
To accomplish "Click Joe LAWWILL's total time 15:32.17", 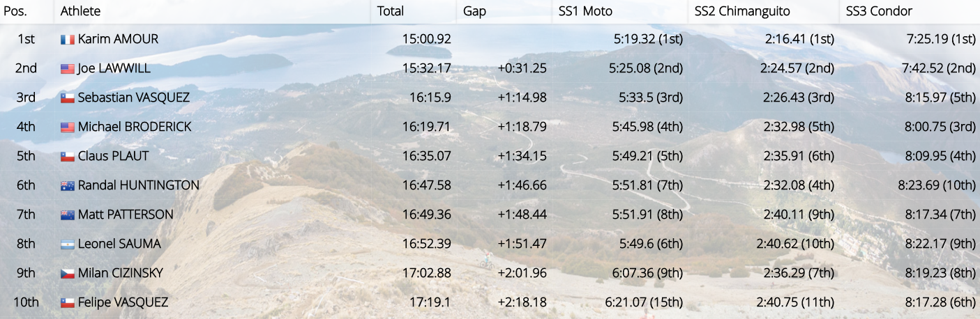I will point(426,68).
